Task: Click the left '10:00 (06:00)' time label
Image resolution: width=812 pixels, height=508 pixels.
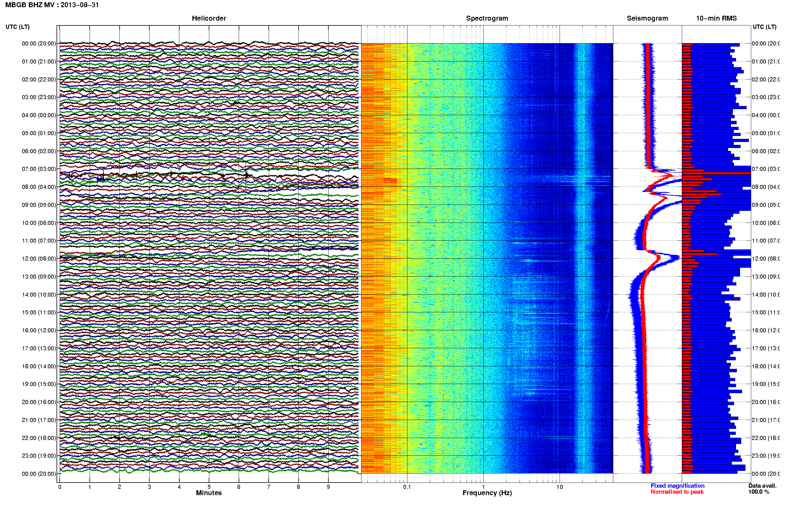Action: (x=39, y=223)
